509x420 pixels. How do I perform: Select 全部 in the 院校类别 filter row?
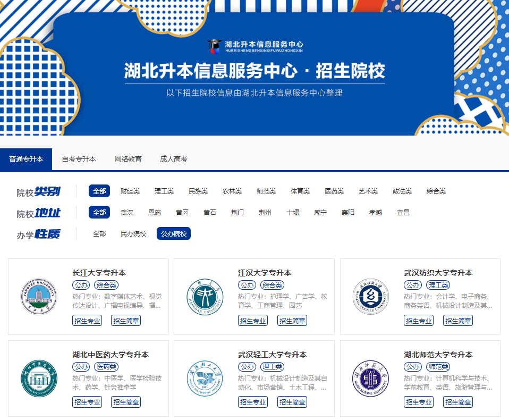click(x=99, y=191)
